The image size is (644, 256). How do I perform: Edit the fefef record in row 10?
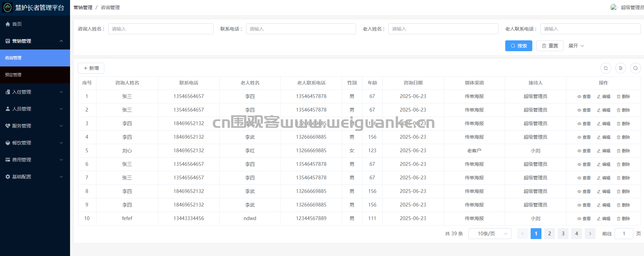604,219
